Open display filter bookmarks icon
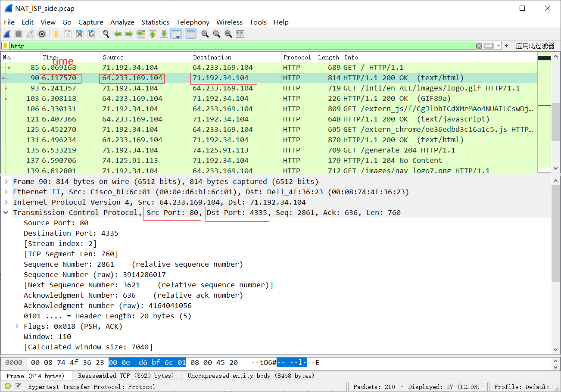 click(5, 46)
